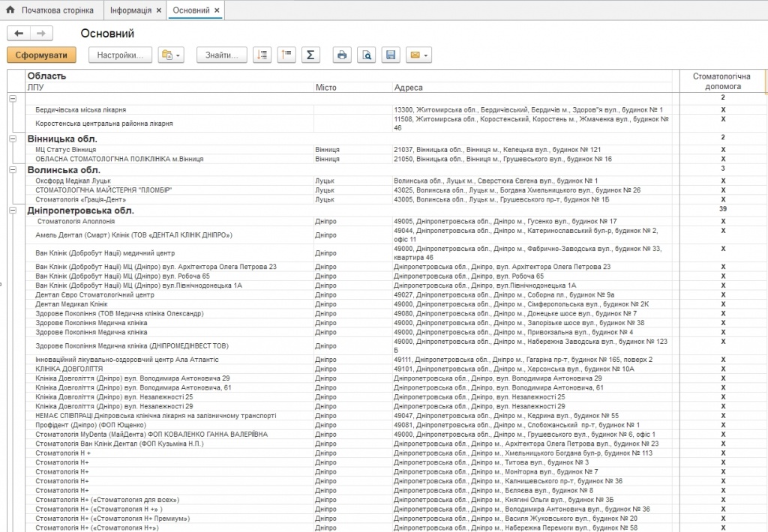The width and height of the screenshot is (768, 532).
Task: Click the Знайти... search button
Action: [x=221, y=55]
